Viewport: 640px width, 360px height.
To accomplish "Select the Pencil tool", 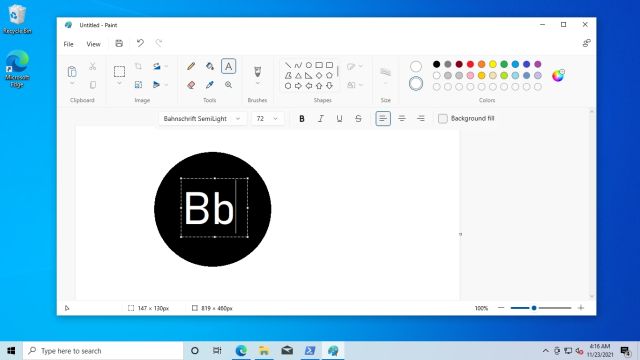I will (x=191, y=66).
